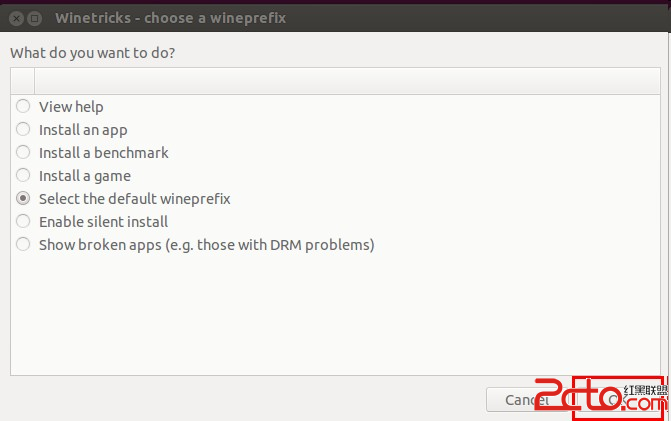Select the Install a game radio circle
This screenshot has height=421, width=671.
coord(23,175)
